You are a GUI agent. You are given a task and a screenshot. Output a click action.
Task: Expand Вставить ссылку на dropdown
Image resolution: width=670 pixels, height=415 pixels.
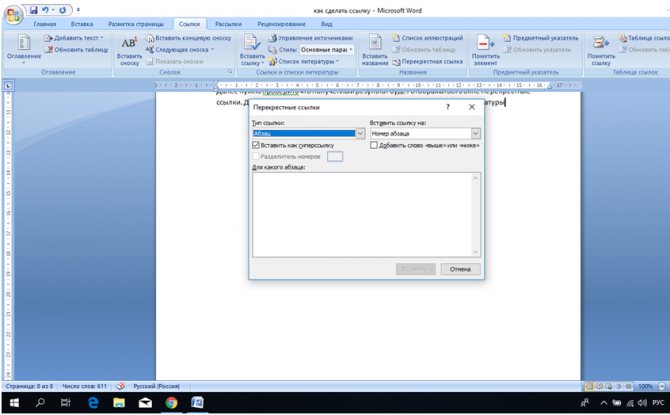476,133
